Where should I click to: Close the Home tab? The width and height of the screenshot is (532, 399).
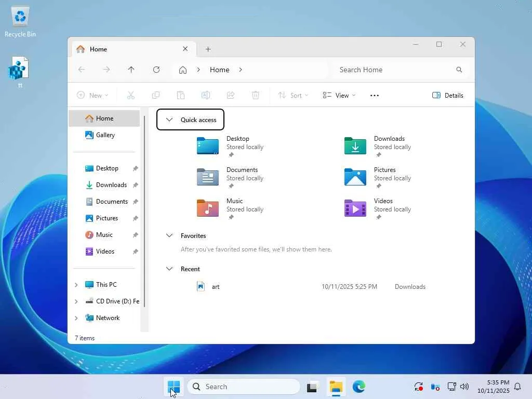pos(185,49)
